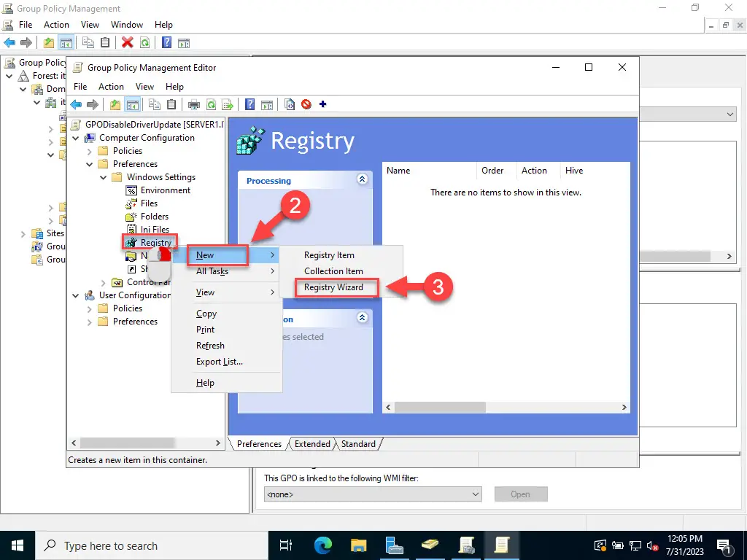Click Export List icon in Editor toolbar
The height and width of the screenshot is (560, 747).
click(x=228, y=104)
